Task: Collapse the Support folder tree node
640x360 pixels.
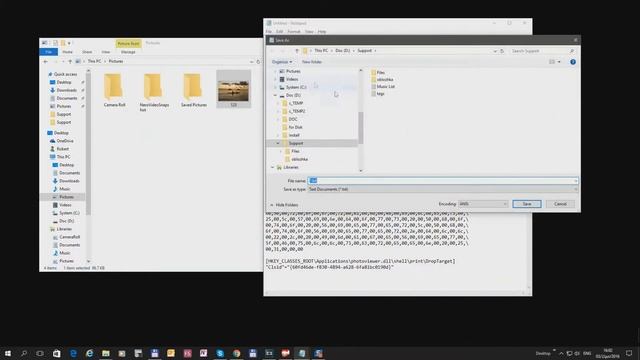Action: click(x=278, y=143)
